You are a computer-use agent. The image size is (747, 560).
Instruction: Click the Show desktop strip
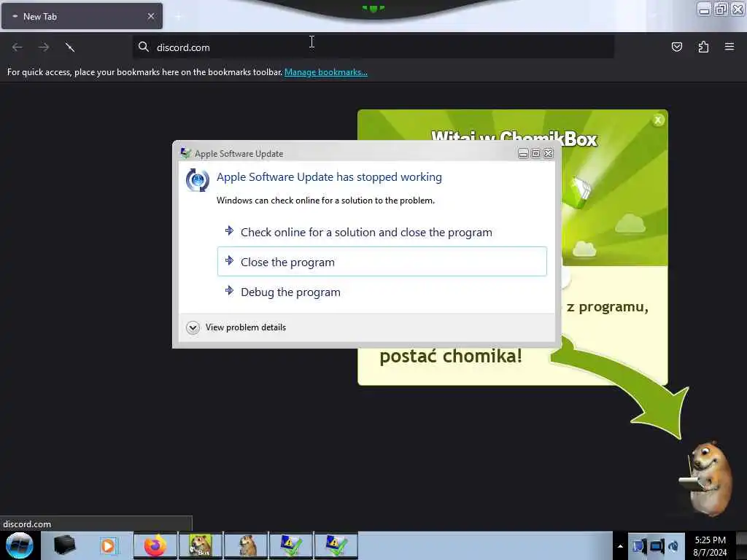pyautogui.click(x=741, y=545)
